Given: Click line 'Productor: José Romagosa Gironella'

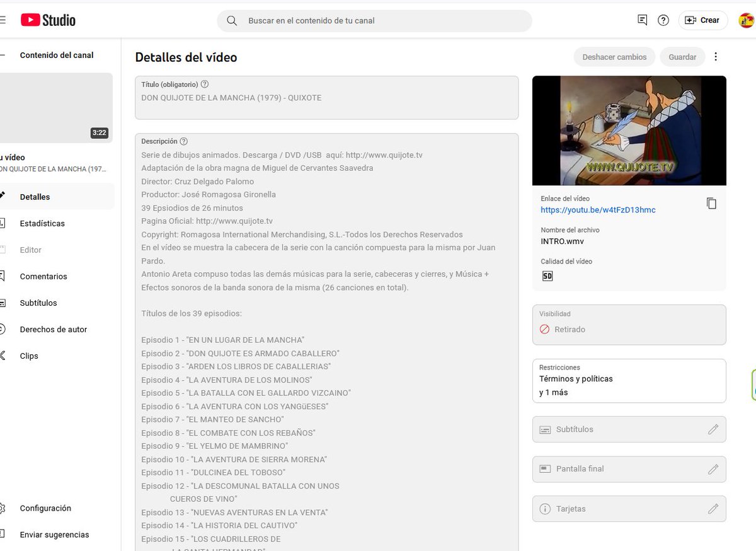Looking at the screenshot, I should (x=209, y=195).
